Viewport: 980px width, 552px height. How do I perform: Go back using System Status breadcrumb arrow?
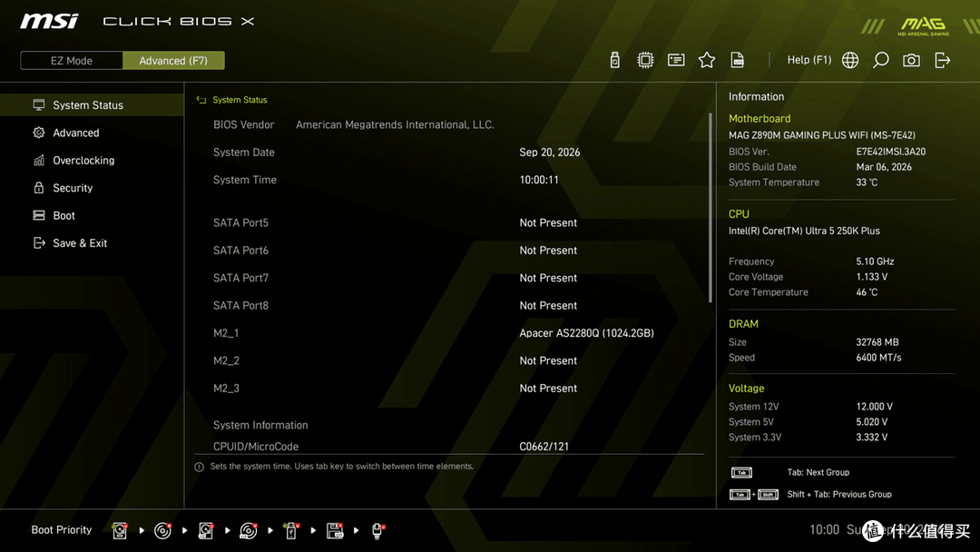click(201, 100)
